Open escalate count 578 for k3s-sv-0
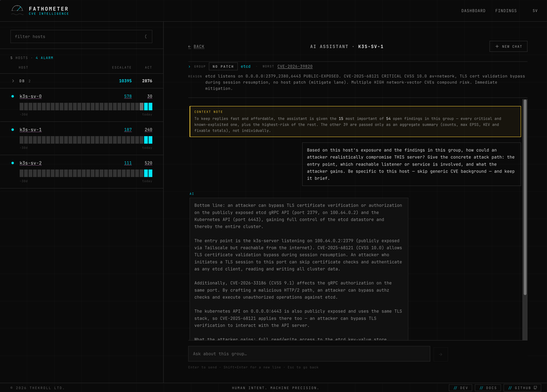The image size is (547, 392). [128, 96]
